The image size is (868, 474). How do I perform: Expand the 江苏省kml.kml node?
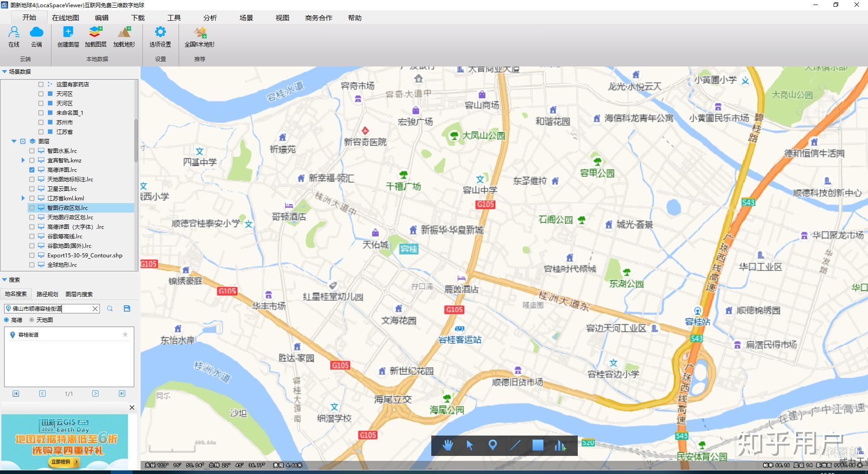pos(23,199)
